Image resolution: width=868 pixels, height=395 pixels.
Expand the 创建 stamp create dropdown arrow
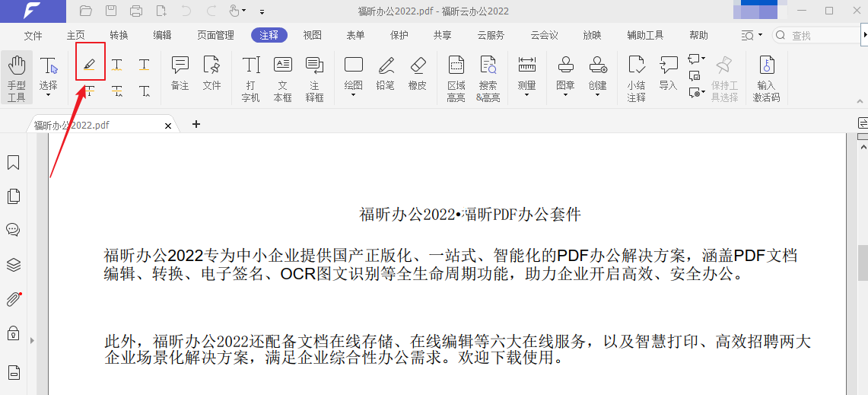(597, 95)
